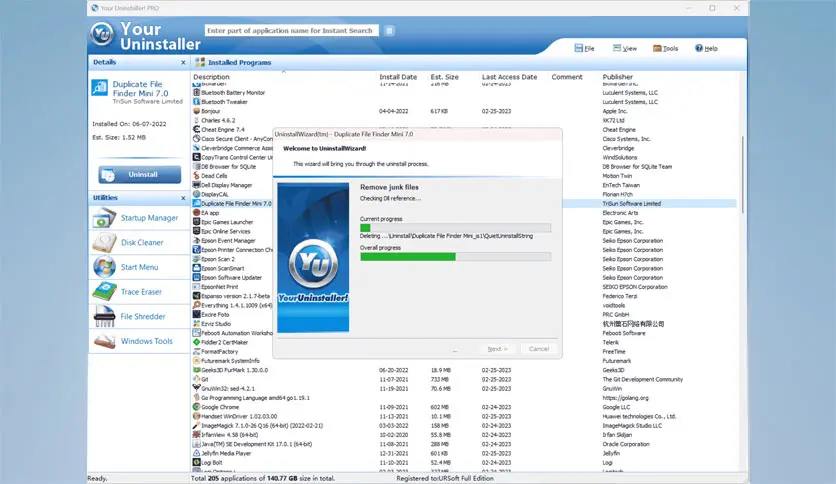Sort by Description column header
The width and height of the screenshot is (836, 484).
point(211,77)
